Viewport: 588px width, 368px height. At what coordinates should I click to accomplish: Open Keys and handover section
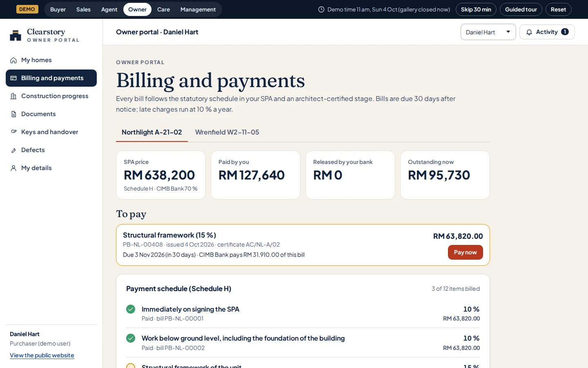pos(51,132)
